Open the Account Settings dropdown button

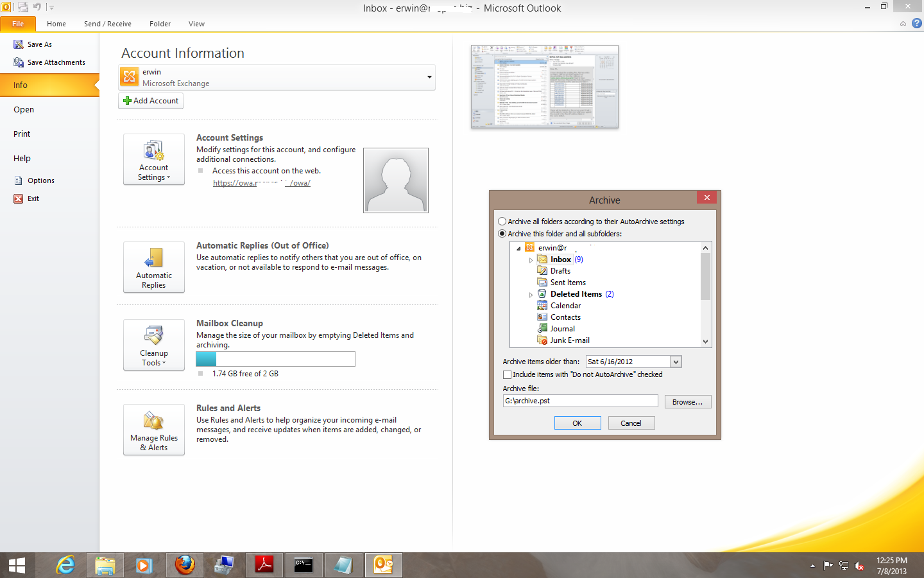tap(154, 159)
